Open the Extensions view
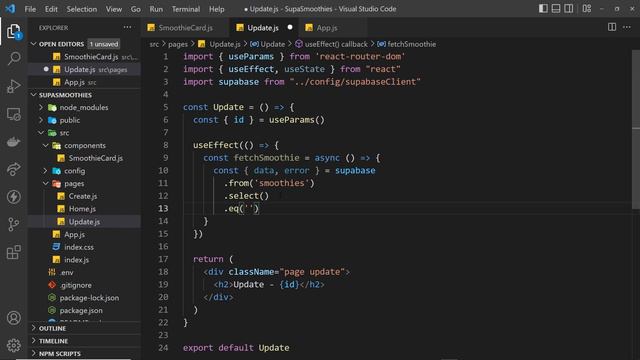The height and width of the screenshot is (360, 640). click(x=13, y=252)
